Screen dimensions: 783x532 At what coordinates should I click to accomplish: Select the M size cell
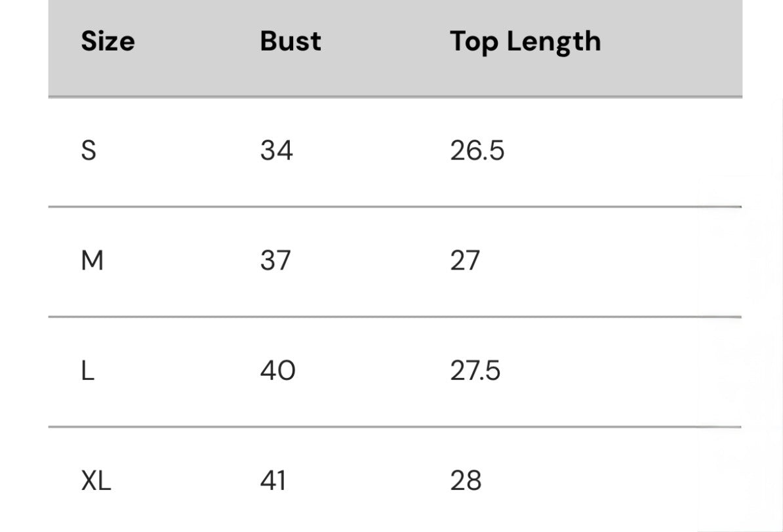(x=92, y=261)
